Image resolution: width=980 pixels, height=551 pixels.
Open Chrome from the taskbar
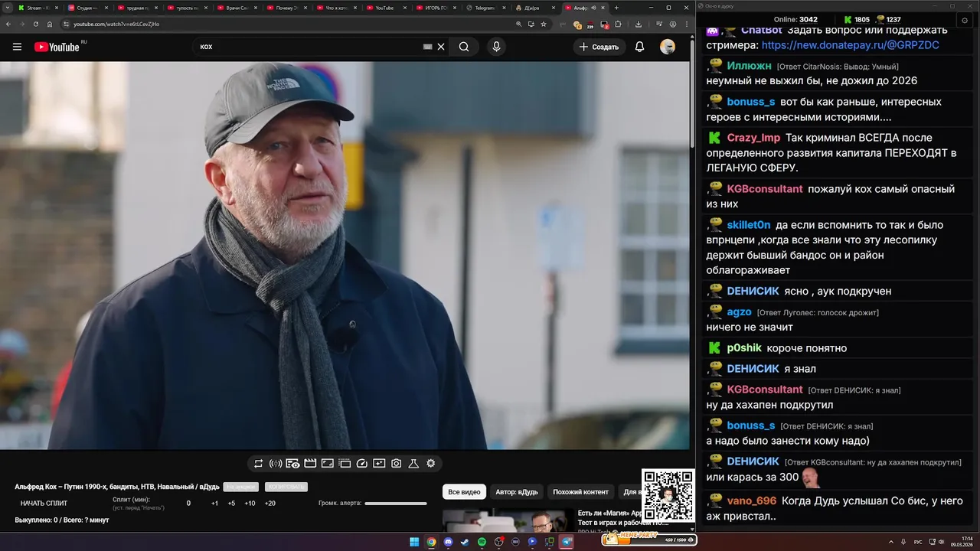(431, 542)
